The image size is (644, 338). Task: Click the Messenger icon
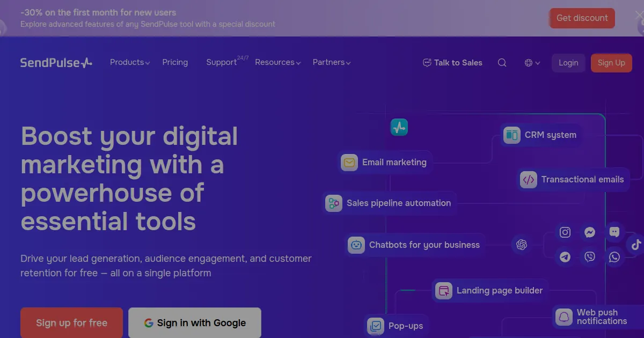coord(590,232)
